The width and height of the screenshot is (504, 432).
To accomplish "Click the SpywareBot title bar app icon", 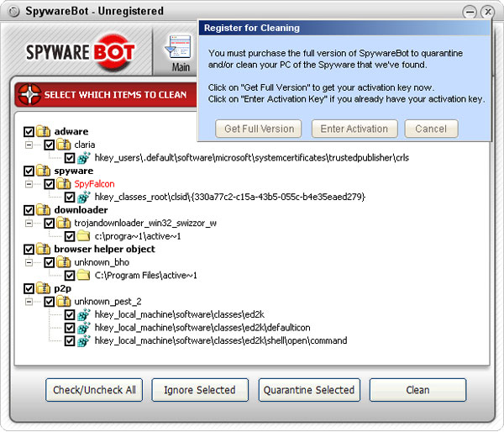I will click(14, 12).
